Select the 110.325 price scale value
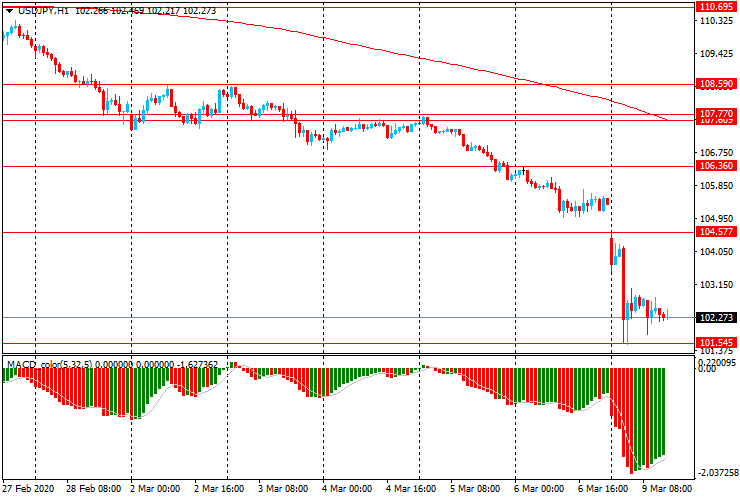Screen dimensions: 740x500 pyautogui.click(x=716, y=21)
